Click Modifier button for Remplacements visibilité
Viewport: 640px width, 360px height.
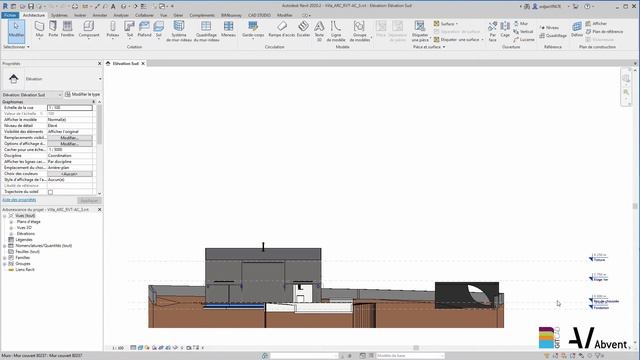(x=70, y=138)
